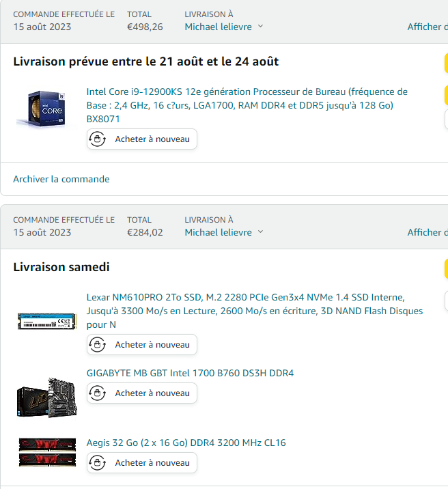Click Acheter à nouveau for Lexar SSD
Image resolution: width=448 pixels, height=489 pixels.
coord(142,345)
